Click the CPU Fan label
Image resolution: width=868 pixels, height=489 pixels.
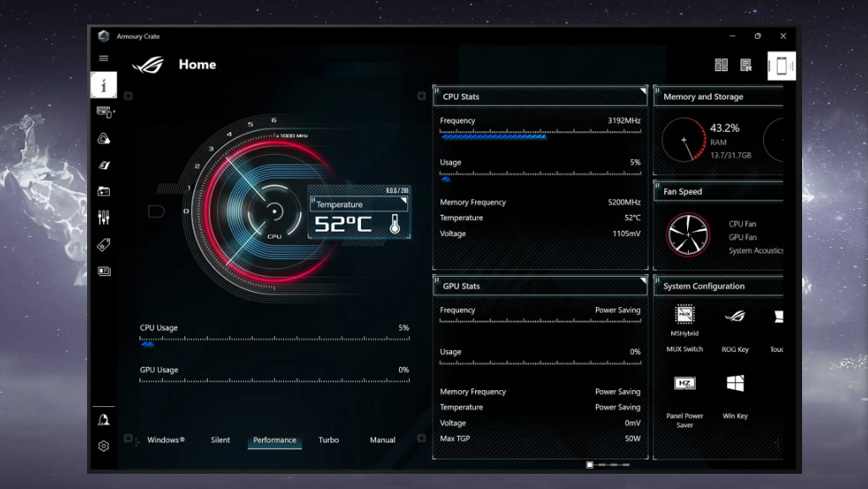pyautogui.click(x=742, y=224)
